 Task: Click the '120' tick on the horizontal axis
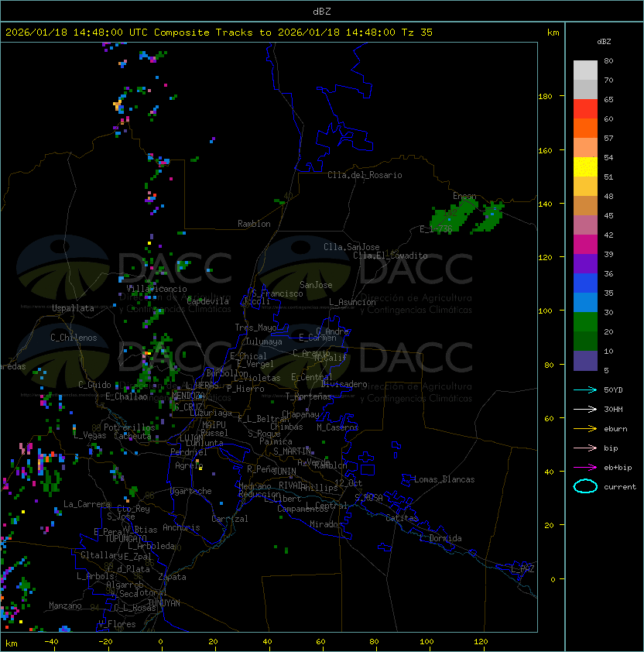[481, 642]
